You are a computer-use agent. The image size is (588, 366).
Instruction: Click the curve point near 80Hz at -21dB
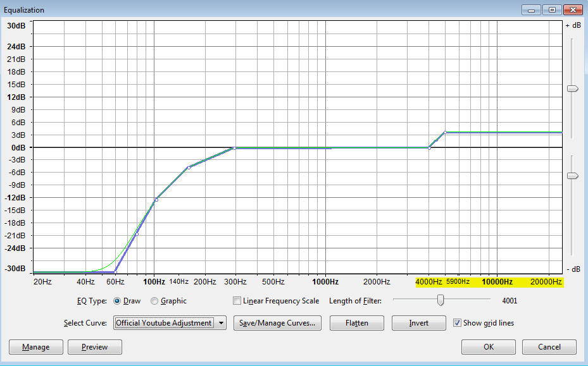tap(137, 234)
